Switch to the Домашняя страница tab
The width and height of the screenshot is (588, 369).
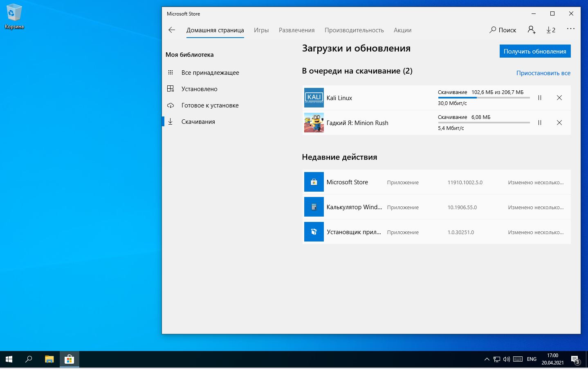(x=215, y=30)
